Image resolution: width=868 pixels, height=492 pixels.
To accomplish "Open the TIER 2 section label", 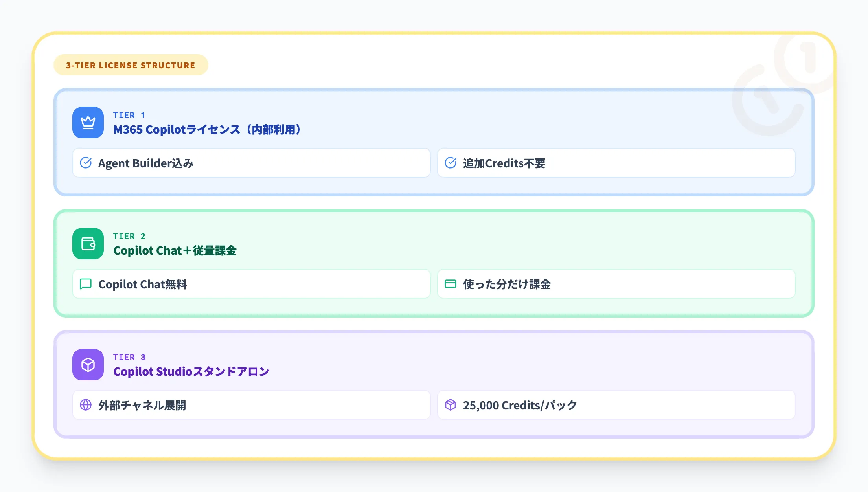I will 129,236.
